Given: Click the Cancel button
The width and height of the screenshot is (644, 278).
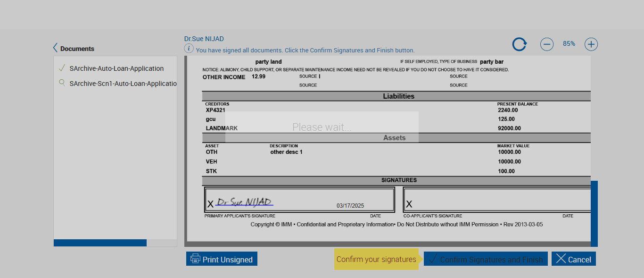Looking at the screenshot, I should 574,259.
